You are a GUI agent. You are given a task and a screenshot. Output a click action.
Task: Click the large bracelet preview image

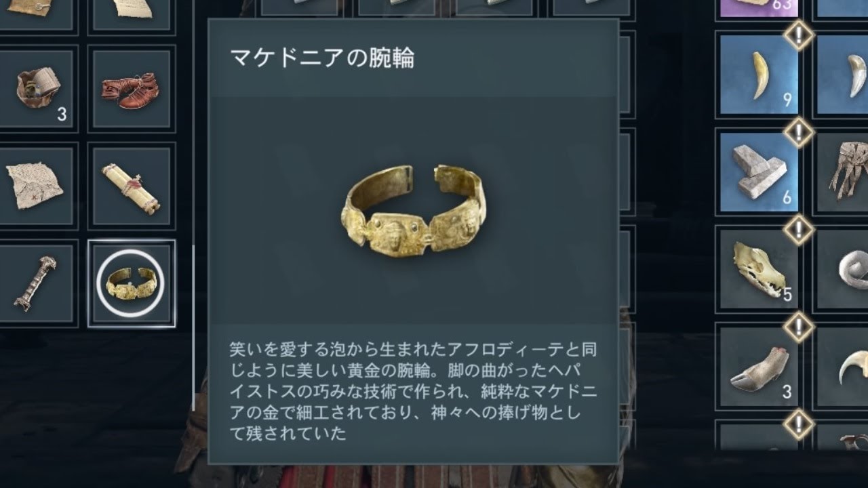tap(413, 211)
